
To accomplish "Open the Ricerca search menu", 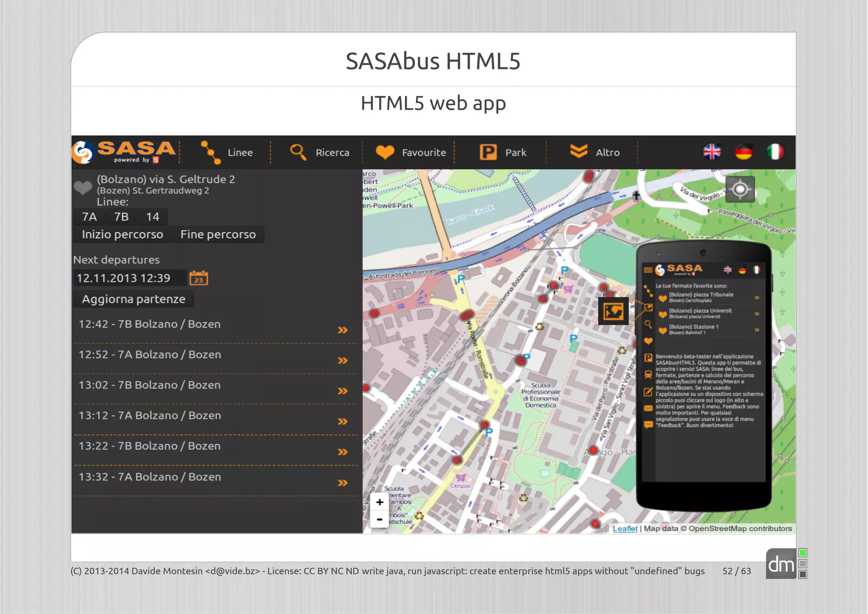I will tap(320, 152).
